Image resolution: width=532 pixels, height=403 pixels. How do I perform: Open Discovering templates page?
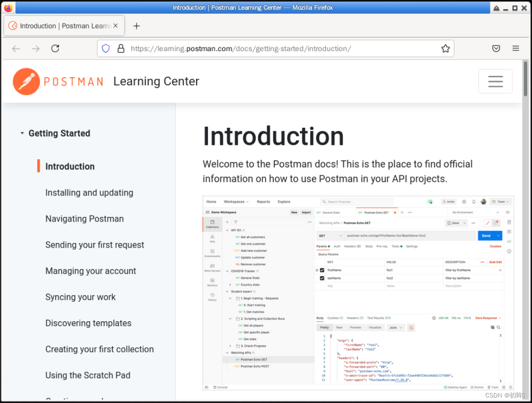[x=88, y=323]
